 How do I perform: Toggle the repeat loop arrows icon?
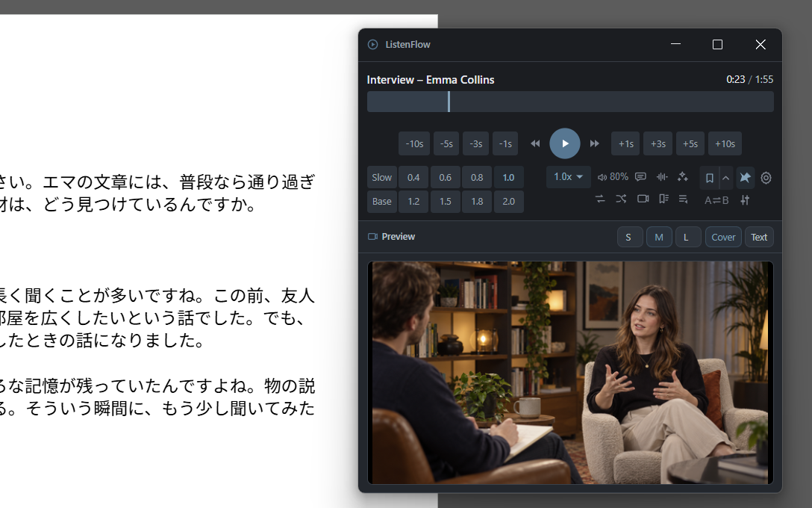(x=600, y=199)
